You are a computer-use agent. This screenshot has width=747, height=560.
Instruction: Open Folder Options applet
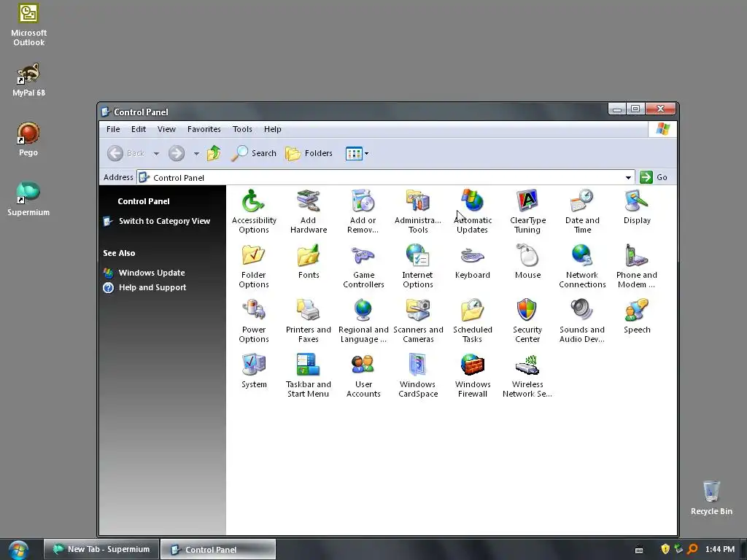pyautogui.click(x=253, y=266)
